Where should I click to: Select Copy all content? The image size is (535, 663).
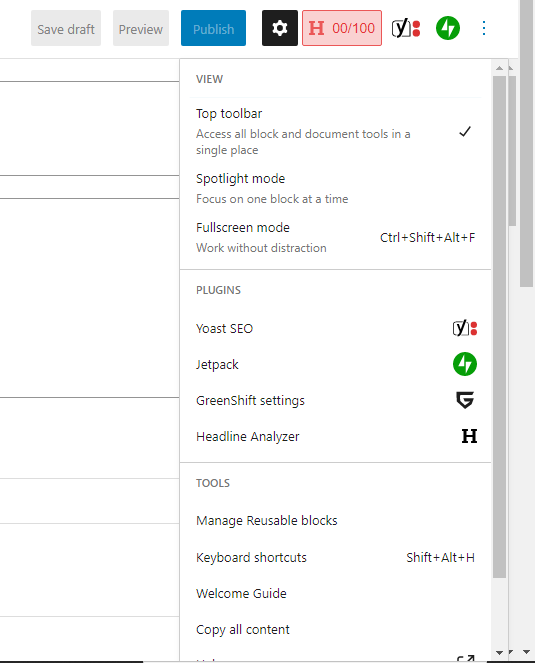pos(336,630)
